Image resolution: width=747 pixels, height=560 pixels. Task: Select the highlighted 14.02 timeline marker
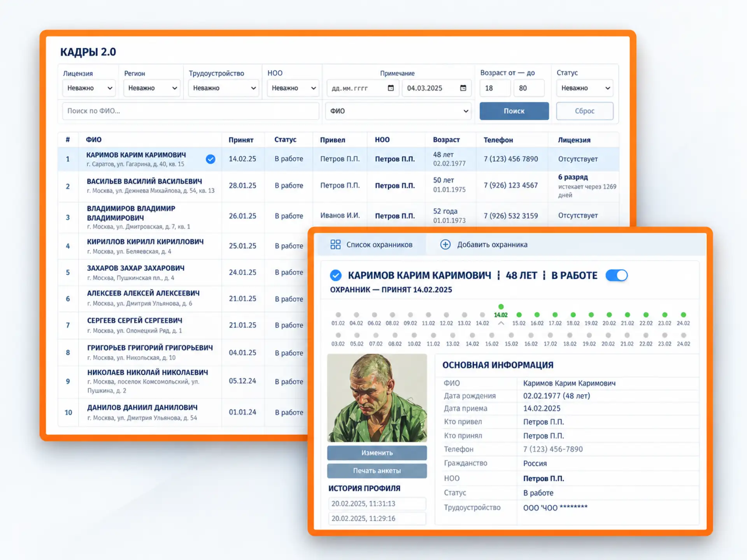pos(501,311)
